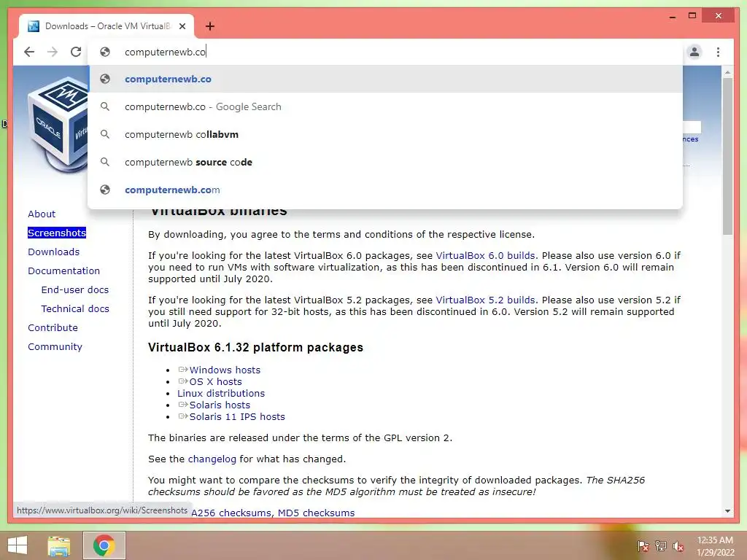747x560 pixels.
Task: Choose the computernewb source code suggestion
Action: (x=385, y=162)
